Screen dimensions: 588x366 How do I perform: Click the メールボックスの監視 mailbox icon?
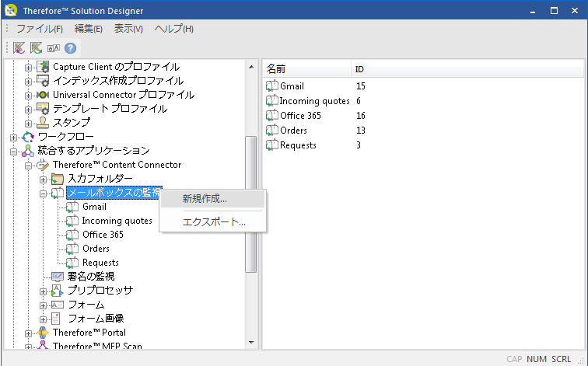[58, 193]
